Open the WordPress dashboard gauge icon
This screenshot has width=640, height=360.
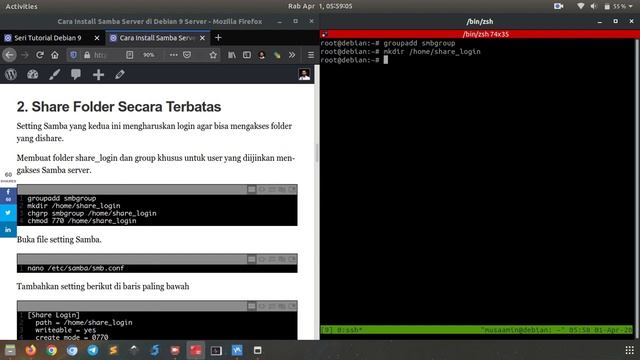click(33, 74)
